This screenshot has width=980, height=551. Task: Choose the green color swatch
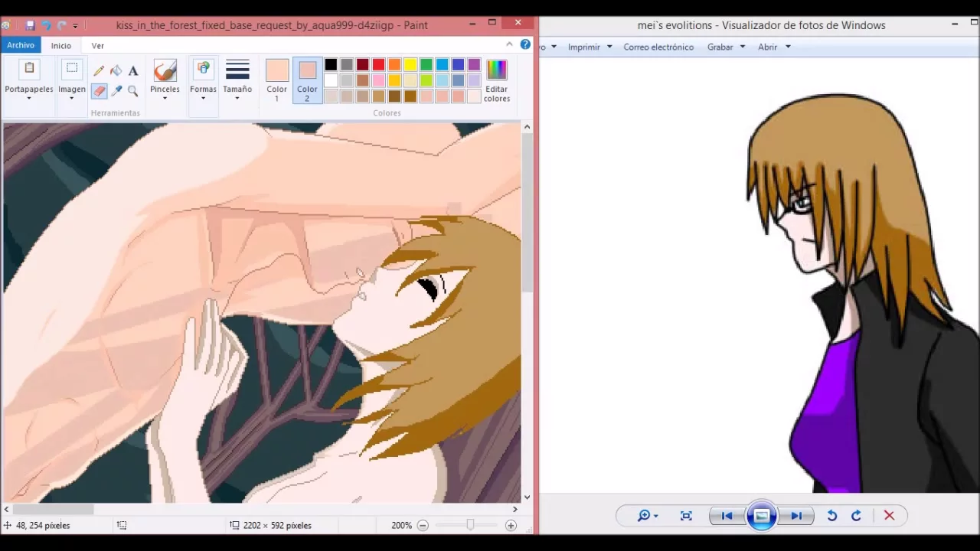click(x=426, y=65)
